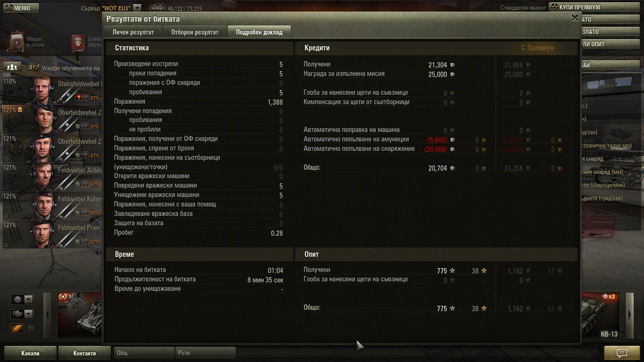
Task: Close the battle results window
Action: (575, 18)
